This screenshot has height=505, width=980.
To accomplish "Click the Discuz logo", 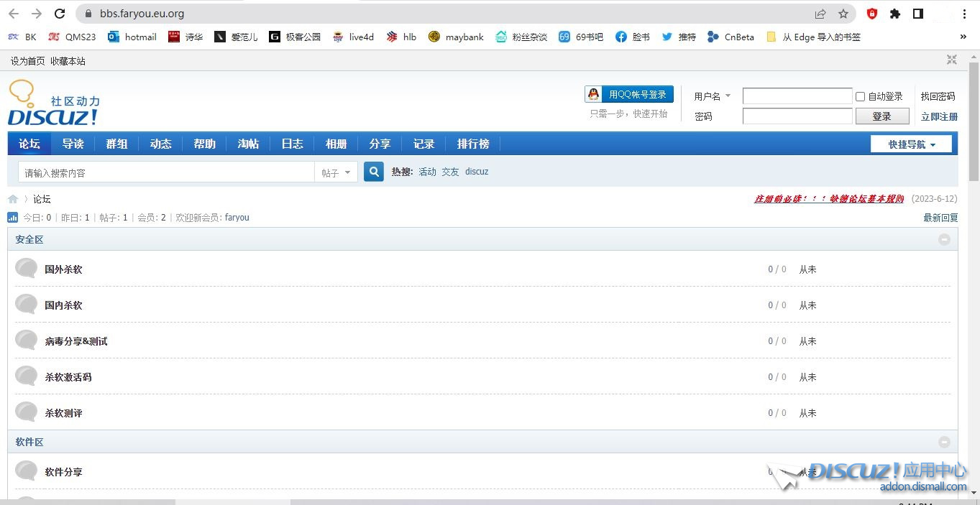I will (x=53, y=105).
